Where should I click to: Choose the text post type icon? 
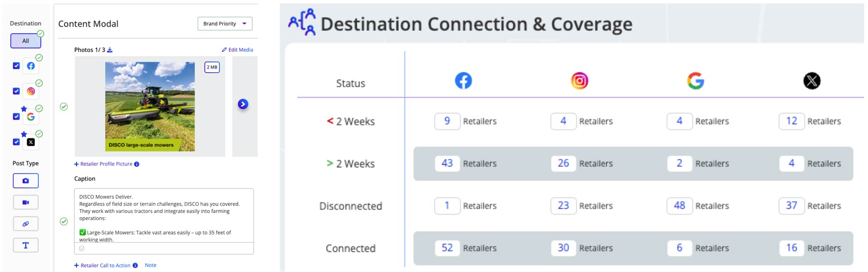click(x=26, y=245)
